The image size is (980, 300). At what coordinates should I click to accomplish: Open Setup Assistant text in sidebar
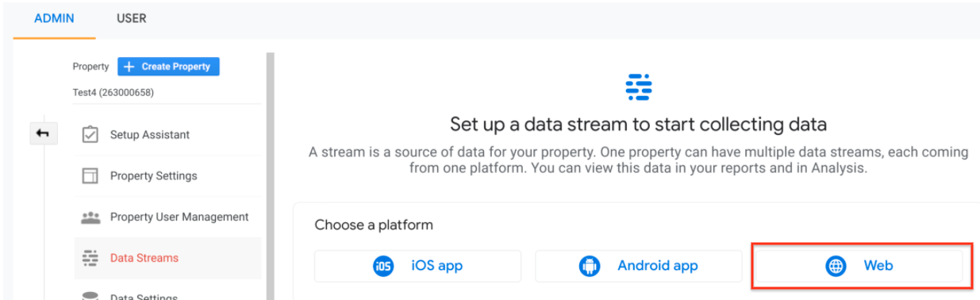click(x=150, y=135)
